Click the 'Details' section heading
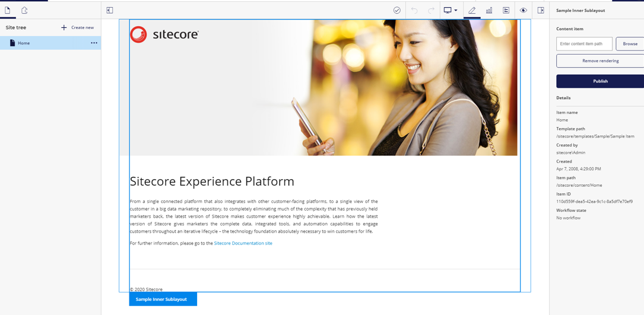 tap(563, 98)
